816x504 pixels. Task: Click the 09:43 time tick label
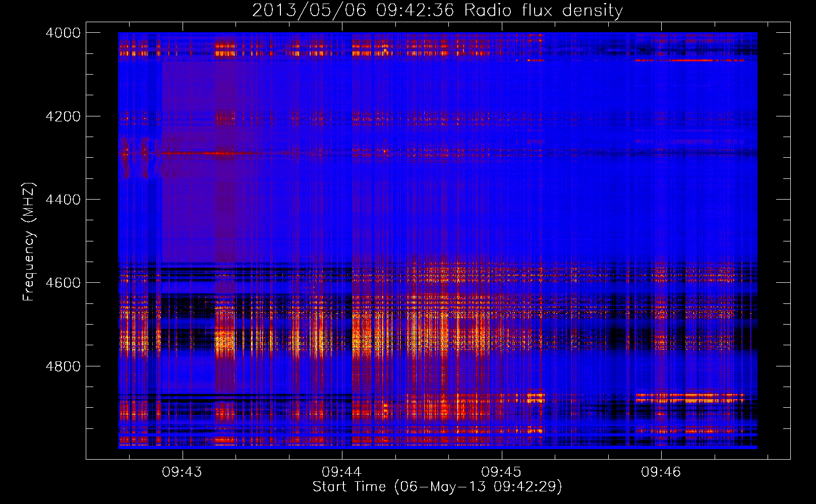coord(182,472)
